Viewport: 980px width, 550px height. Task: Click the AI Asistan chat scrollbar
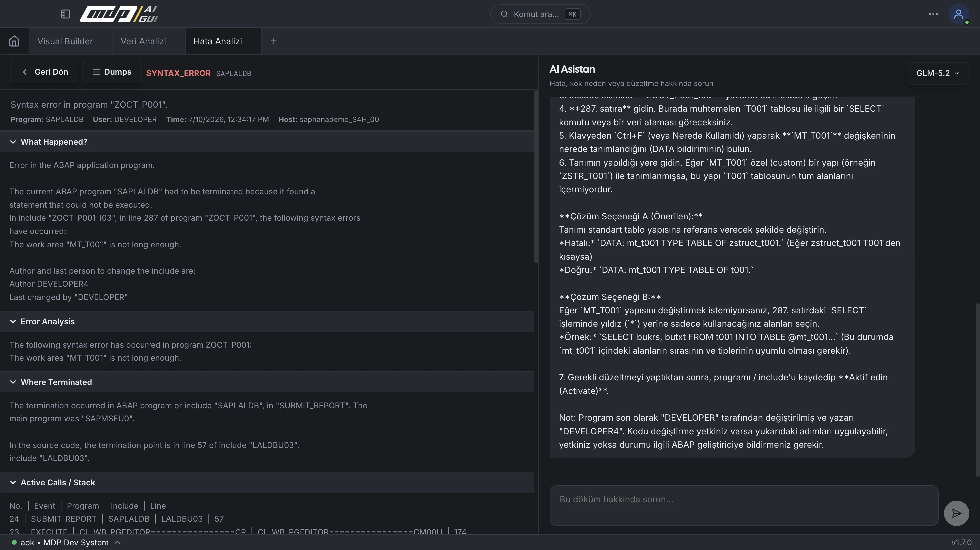978,390
